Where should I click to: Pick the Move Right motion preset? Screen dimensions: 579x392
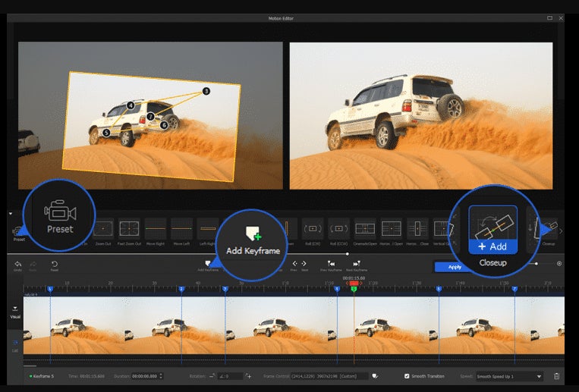point(156,227)
